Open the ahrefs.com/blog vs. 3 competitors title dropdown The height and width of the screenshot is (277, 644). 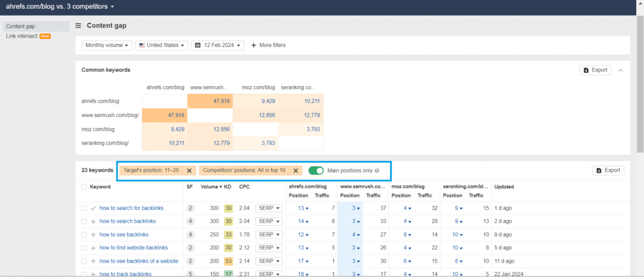click(x=60, y=6)
